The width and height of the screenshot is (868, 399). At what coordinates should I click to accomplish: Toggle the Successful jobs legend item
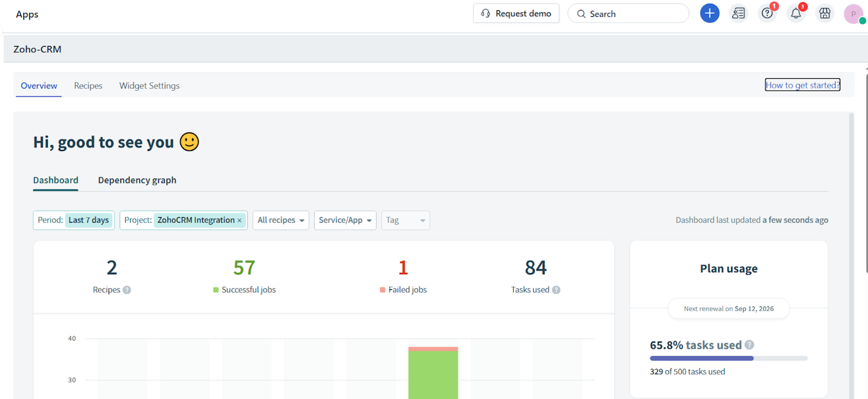[x=244, y=290]
